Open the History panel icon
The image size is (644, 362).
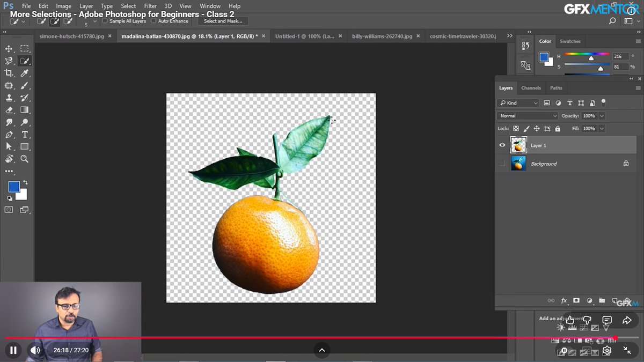pyautogui.click(x=525, y=46)
